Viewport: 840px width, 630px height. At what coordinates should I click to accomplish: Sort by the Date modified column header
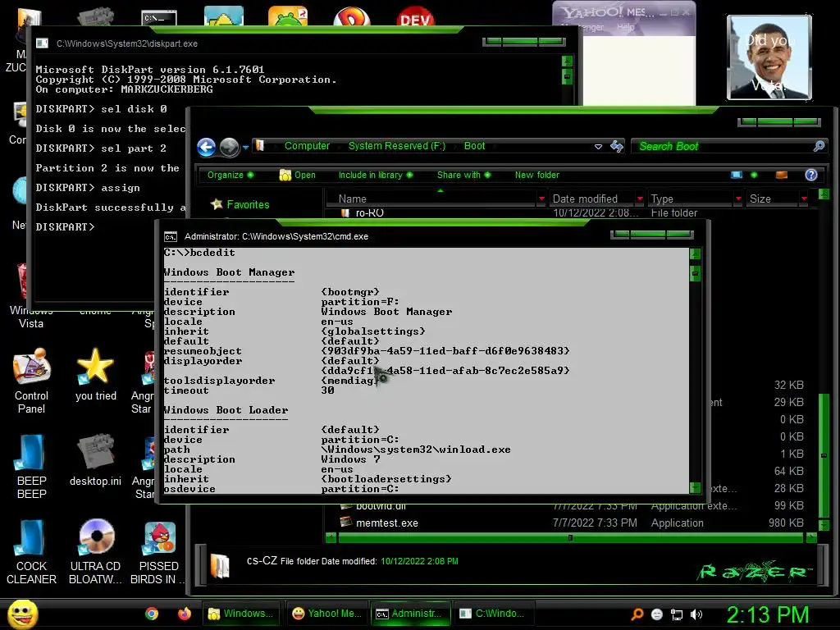(585, 199)
